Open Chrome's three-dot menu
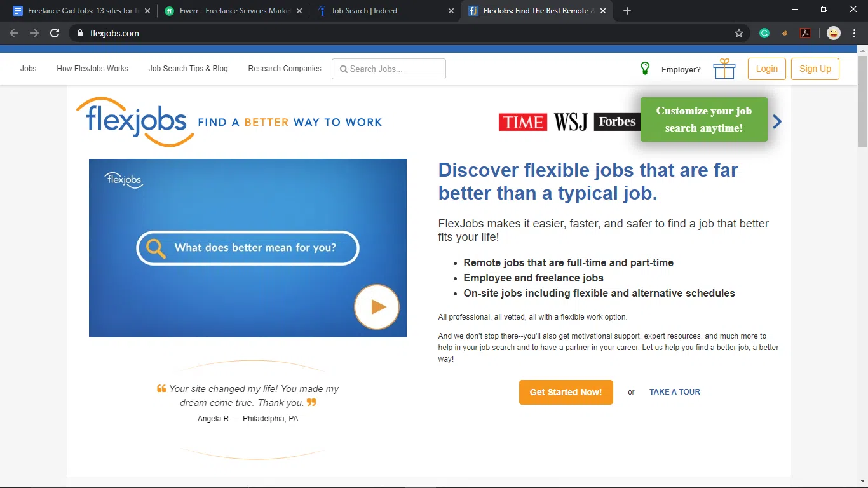 point(853,32)
